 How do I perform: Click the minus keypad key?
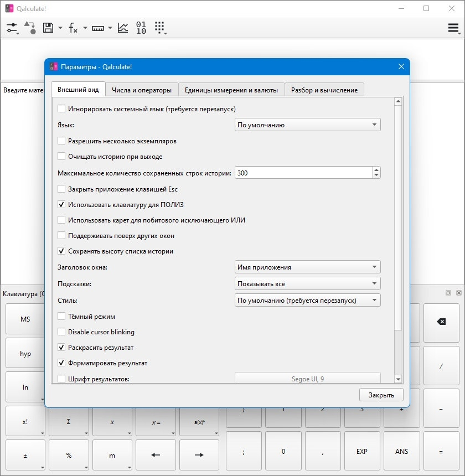[441, 409]
